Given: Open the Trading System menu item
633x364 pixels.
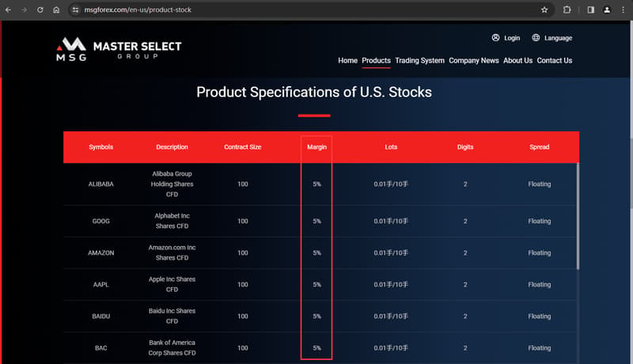Looking at the screenshot, I should tap(419, 60).
